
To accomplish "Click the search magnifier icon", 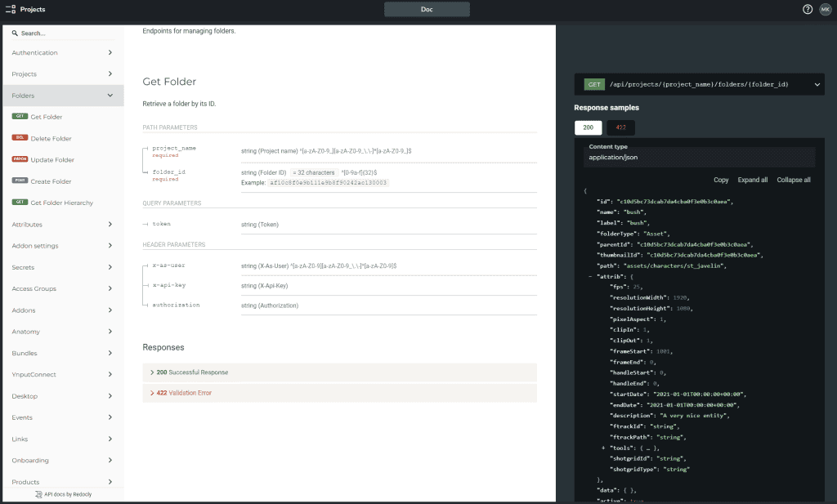I will (15, 33).
